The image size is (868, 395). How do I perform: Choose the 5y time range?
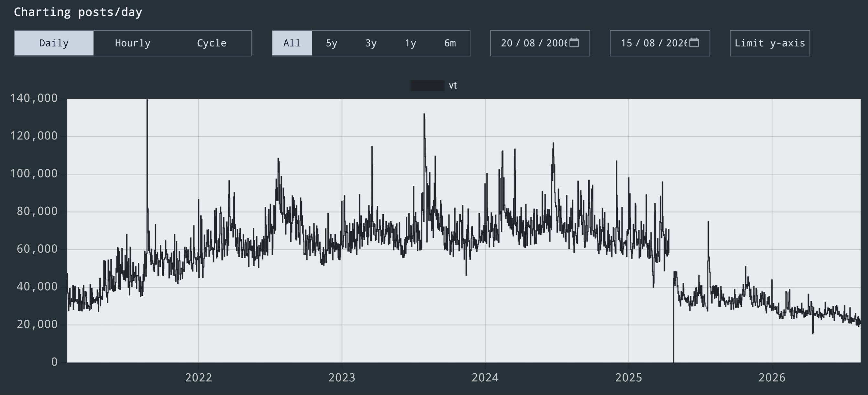click(332, 43)
